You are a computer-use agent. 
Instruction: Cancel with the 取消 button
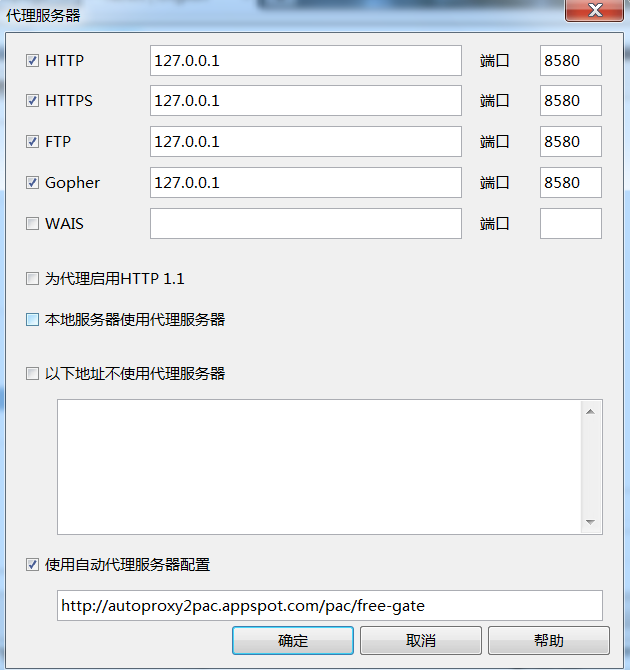pos(421,641)
